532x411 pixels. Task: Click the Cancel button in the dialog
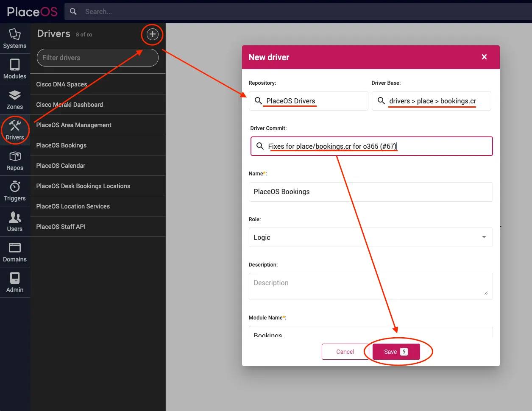pos(345,351)
